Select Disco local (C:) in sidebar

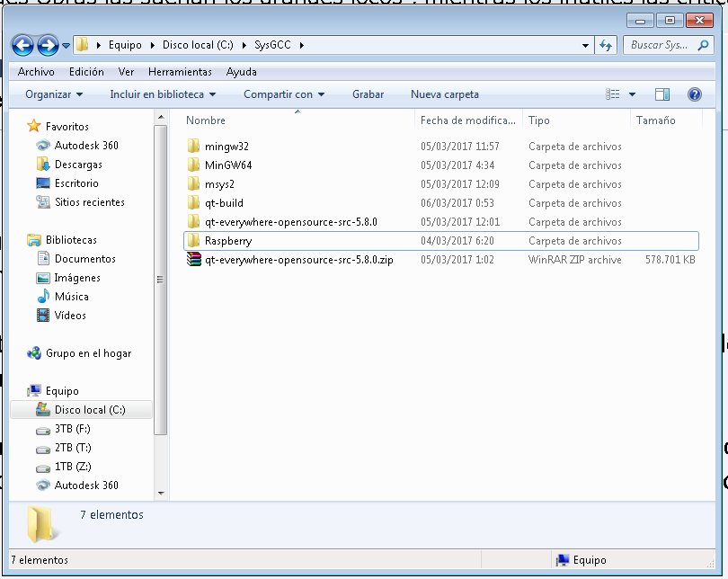[81, 410]
